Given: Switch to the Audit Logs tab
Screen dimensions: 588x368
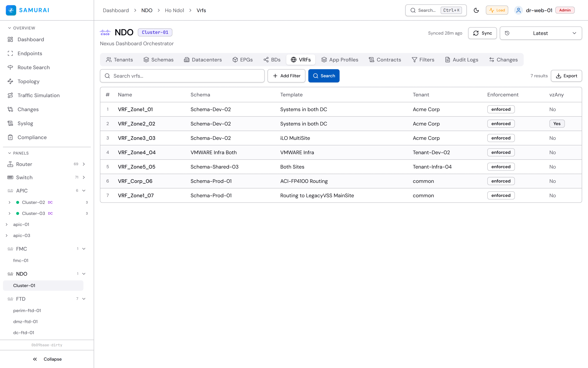Looking at the screenshot, I should pos(461,60).
